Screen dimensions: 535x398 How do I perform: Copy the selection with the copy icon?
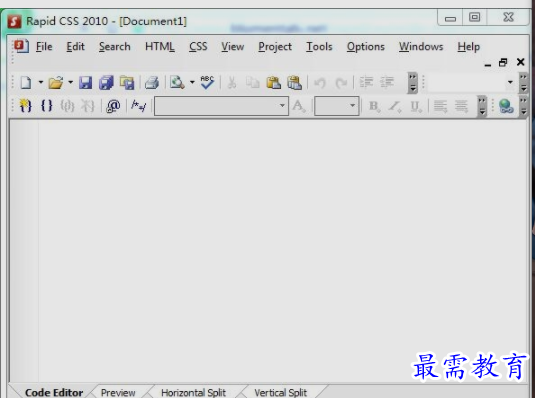(253, 83)
